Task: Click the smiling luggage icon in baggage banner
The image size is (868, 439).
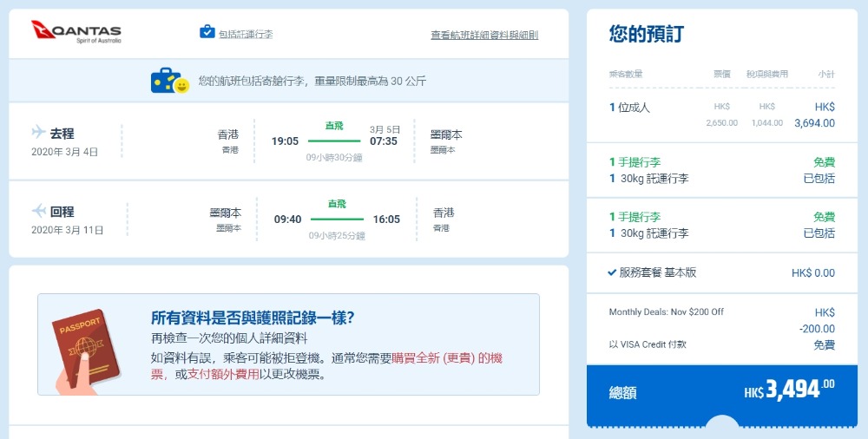Action: coord(169,81)
